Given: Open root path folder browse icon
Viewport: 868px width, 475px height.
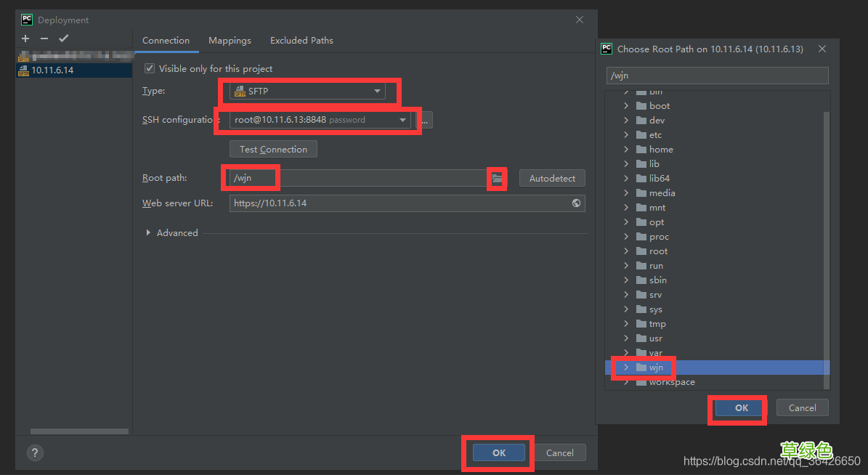Looking at the screenshot, I should click(497, 178).
